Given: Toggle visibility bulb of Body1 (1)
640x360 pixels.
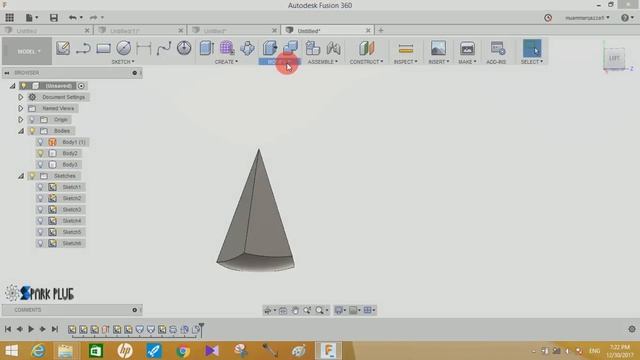Looking at the screenshot, I should 40,142.
